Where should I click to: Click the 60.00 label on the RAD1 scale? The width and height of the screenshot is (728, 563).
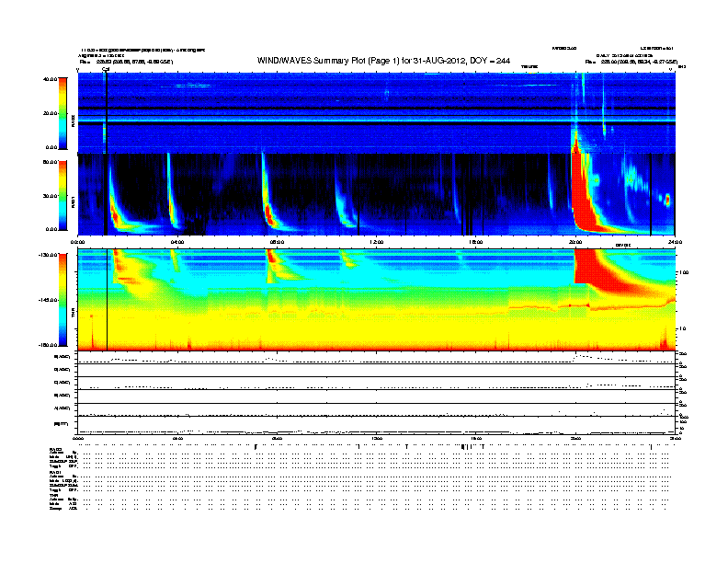pos(51,162)
